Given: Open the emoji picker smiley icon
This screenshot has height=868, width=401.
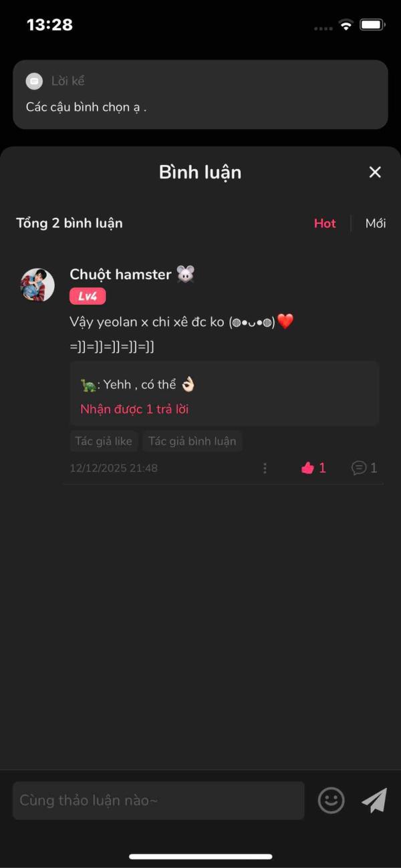Looking at the screenshot, I should pyautogui.click(x=331, y=800).
